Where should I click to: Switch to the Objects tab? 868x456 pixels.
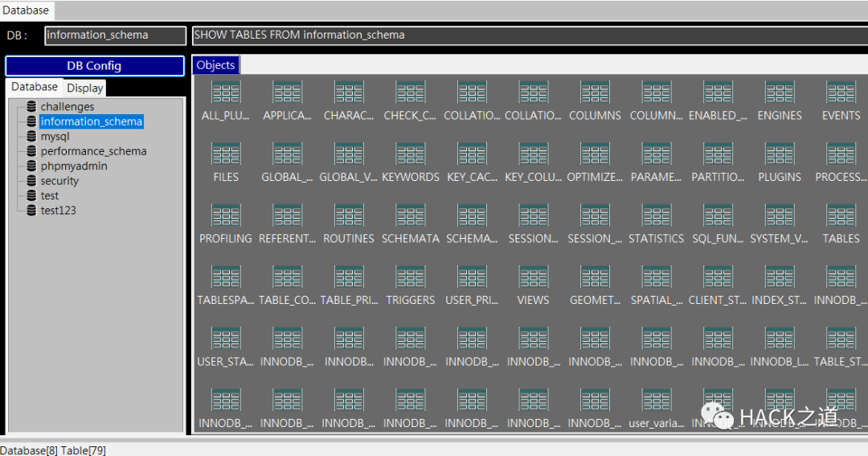216,65
